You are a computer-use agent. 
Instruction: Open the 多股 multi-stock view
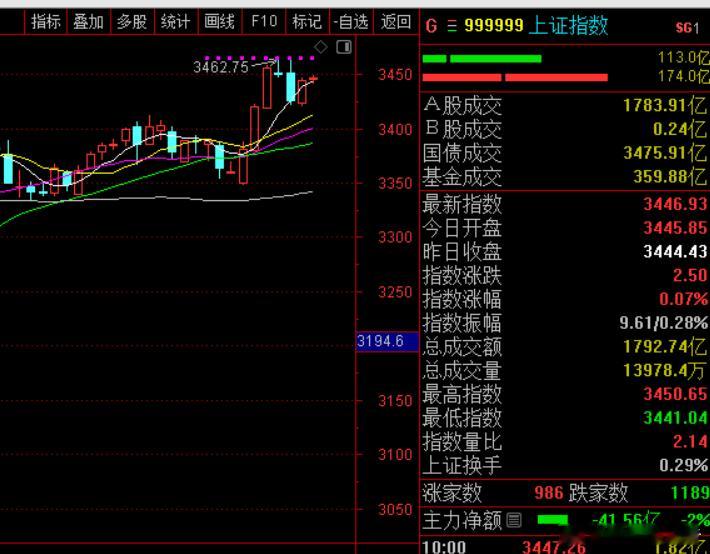click(x=132, y=21)
